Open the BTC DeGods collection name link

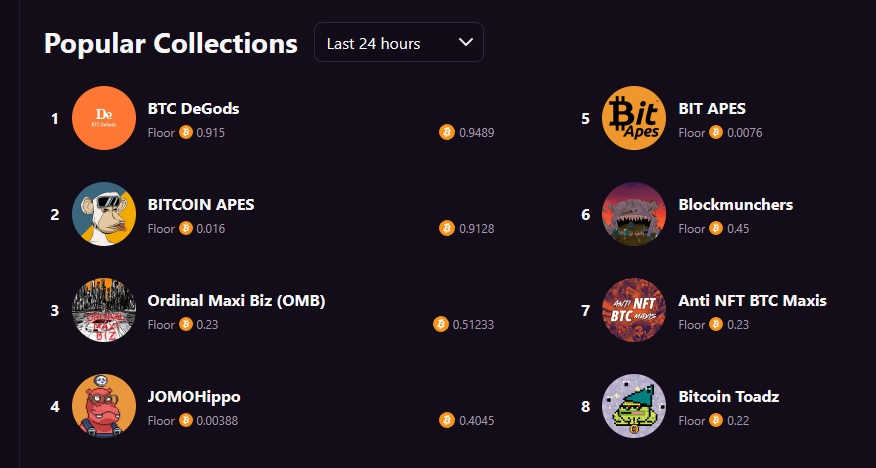click(194, 108)
